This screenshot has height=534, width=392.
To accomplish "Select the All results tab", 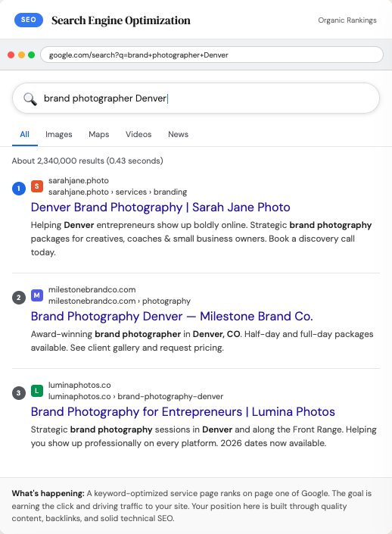I will coord(24,134).
